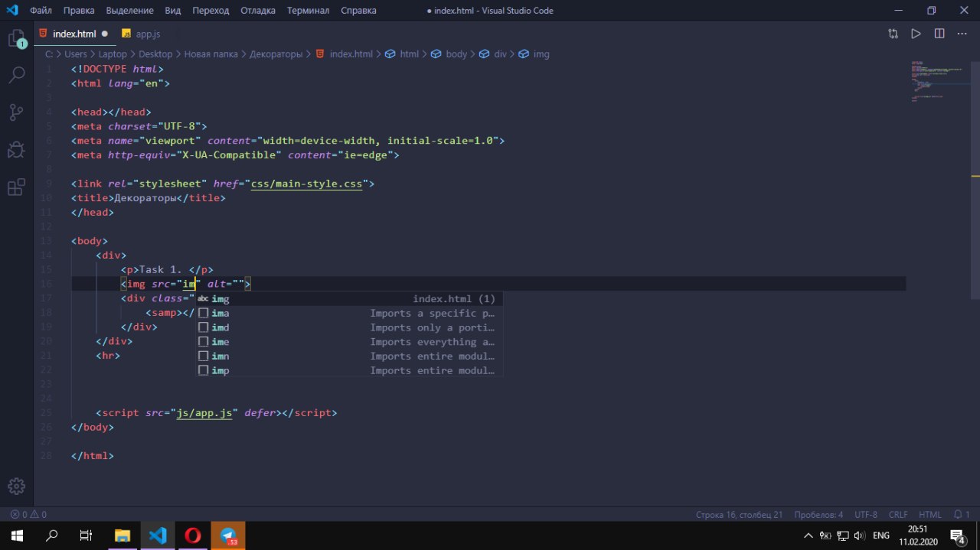The height and width of the screenshot is (550, 980).
Task: Open the notifications bell in status bar
Action: [962, 515]
